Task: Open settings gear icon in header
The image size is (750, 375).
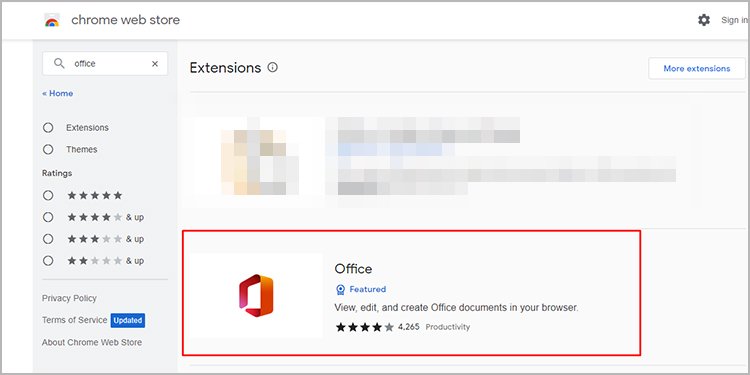Action: (x=704, y=20)
